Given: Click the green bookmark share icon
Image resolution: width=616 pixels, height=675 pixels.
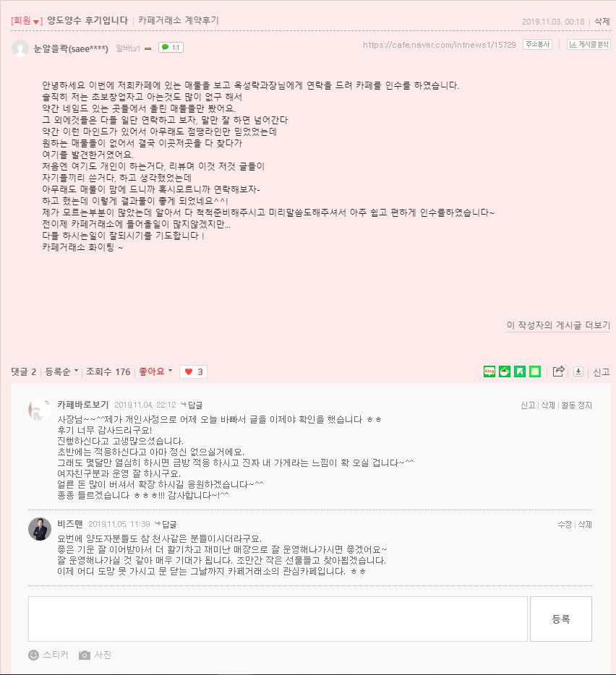Looking at the screenshot, I should 520,371.
